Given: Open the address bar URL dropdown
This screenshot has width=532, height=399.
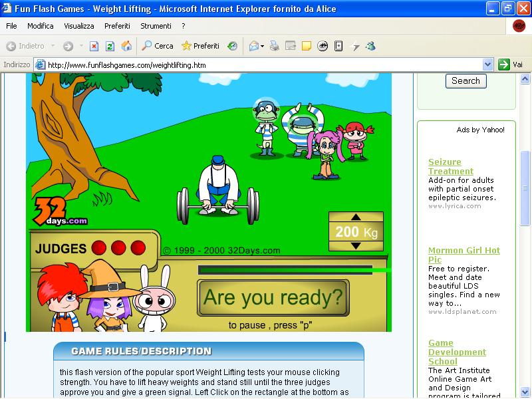Looking at the screenshot, I should [x=488, y=65].
